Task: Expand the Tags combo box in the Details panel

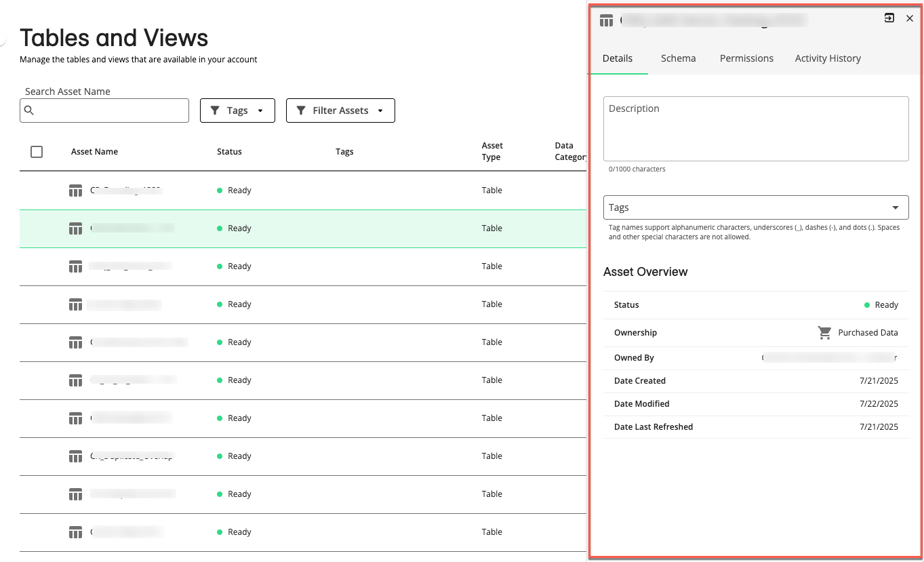Action: (756, 207)
